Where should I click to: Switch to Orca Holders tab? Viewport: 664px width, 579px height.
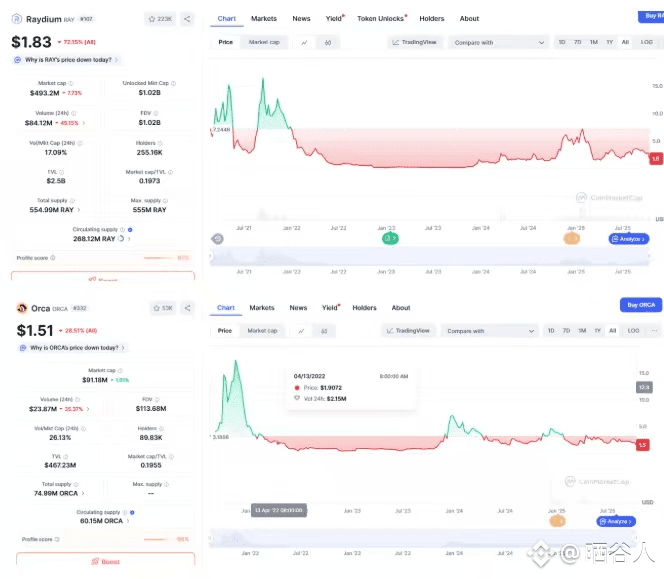coord(364,308)
